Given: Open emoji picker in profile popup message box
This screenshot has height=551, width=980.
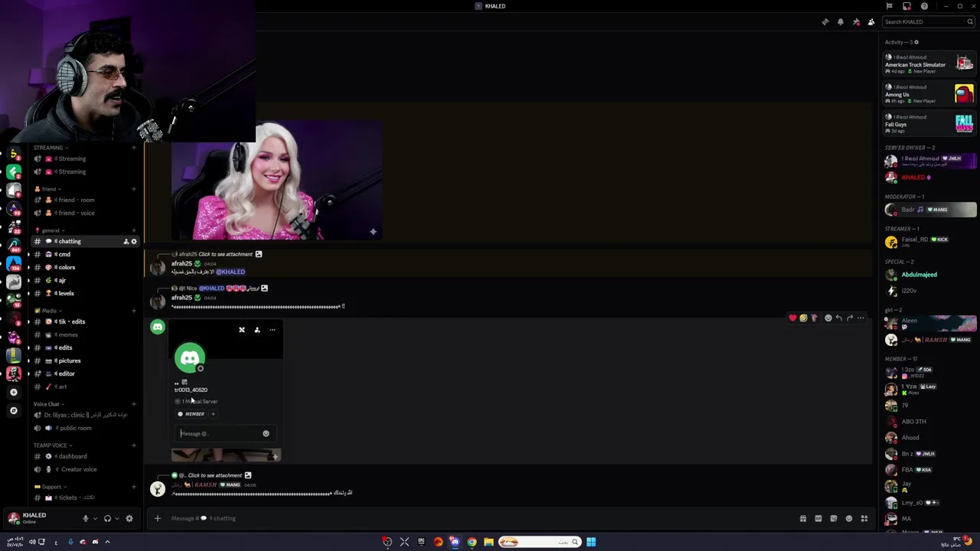Looking at the screenshot, I should [x=266, y=433].
